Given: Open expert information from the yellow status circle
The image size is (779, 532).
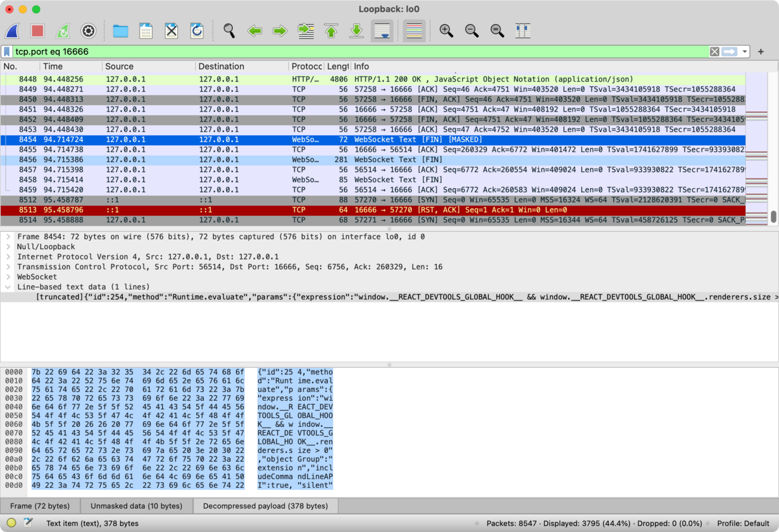Looking at the screenshot, I should (x=11, y=523).
